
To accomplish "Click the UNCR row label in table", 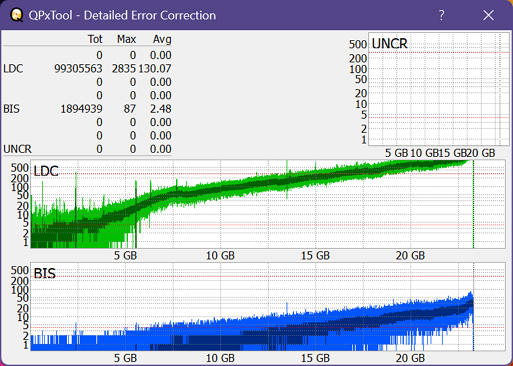I will pyautogui.click(x=17, y=149).
